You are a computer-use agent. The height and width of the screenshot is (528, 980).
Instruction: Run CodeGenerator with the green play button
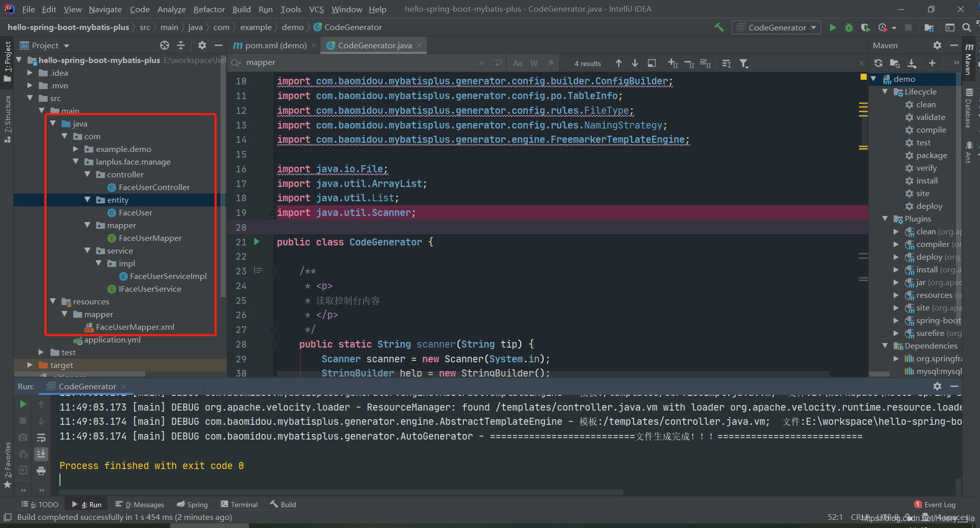pyautogui.click(x=832, y=27)
